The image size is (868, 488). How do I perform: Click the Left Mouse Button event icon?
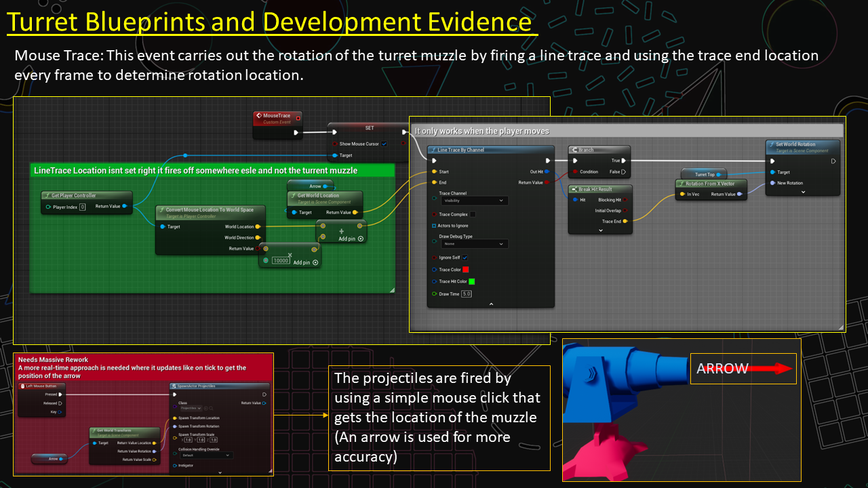coord(22,386)
